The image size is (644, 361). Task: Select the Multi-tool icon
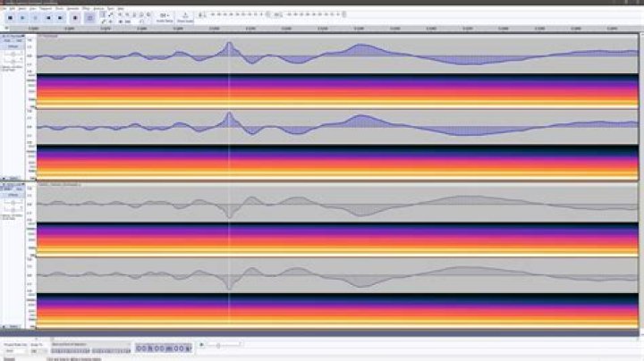[x=111, y=21]
